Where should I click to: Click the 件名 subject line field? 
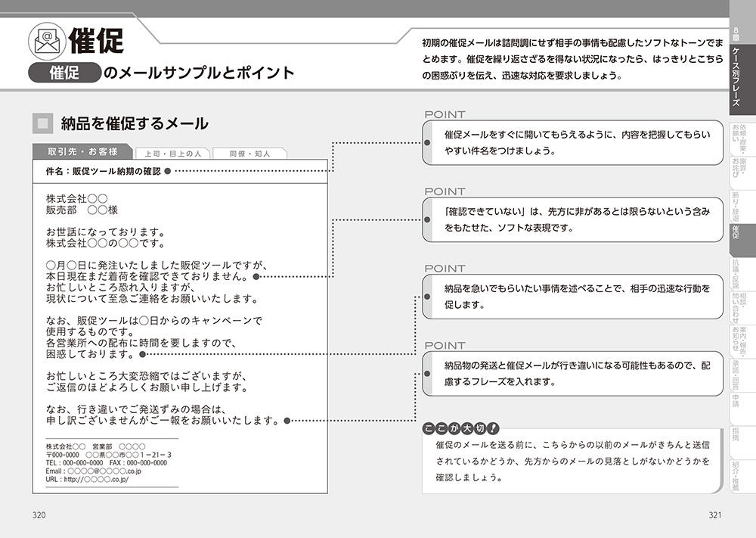coord(104,172)
